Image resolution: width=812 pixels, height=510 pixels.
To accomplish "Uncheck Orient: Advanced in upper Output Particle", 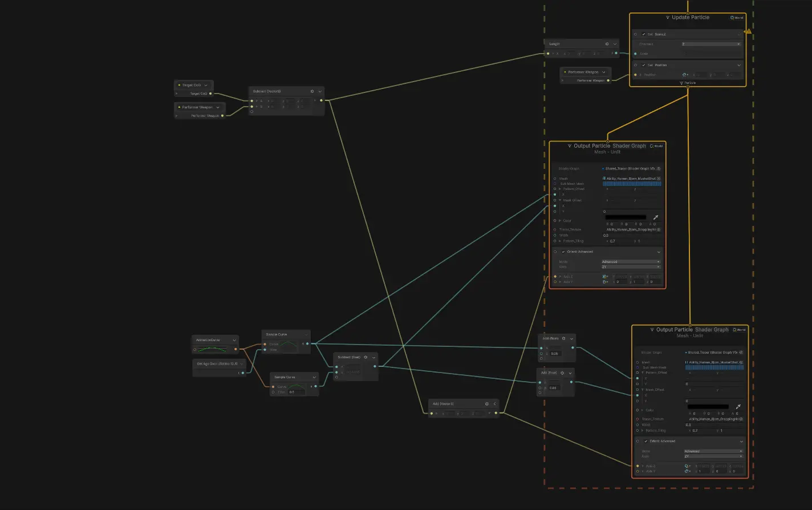I will tap(563, 252).
